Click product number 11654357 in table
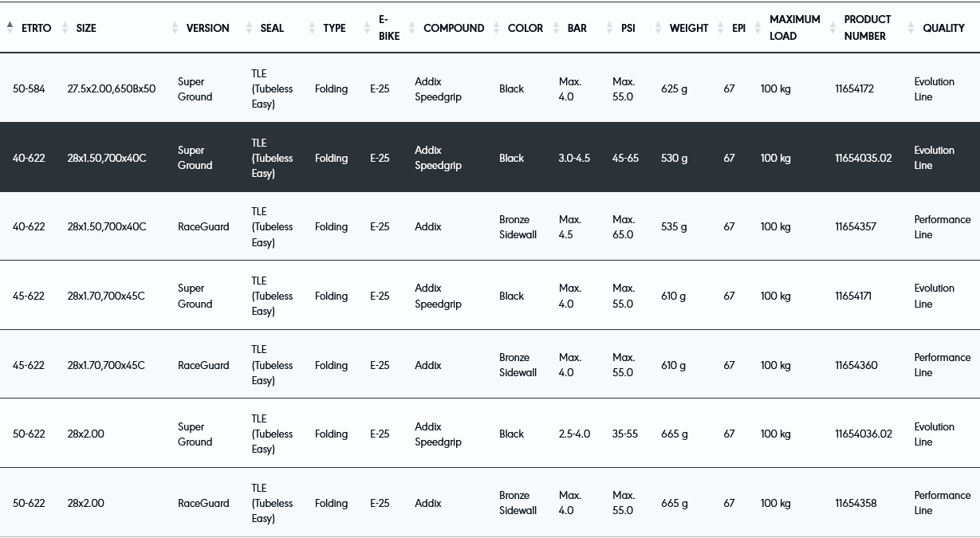 [855, 227]
